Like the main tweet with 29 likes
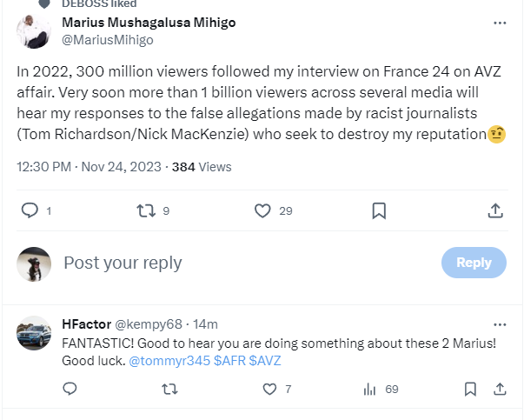524x420 pixels. click(263, 210)
